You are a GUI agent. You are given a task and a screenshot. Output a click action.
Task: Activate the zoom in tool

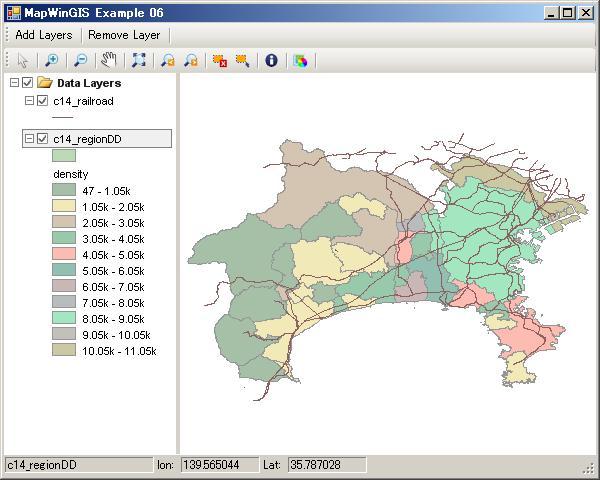click(x=52, y=61)
